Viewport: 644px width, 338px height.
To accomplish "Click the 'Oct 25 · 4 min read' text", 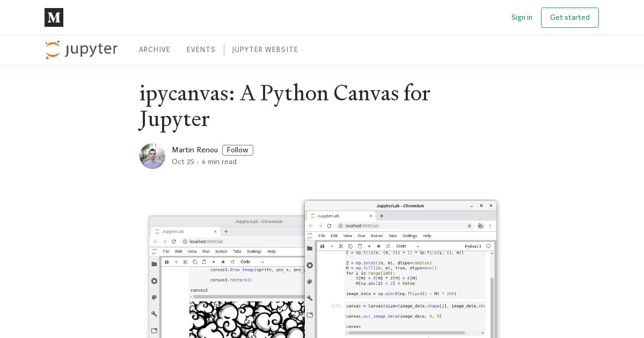I will pyautogui.click(x=204, y=162).
